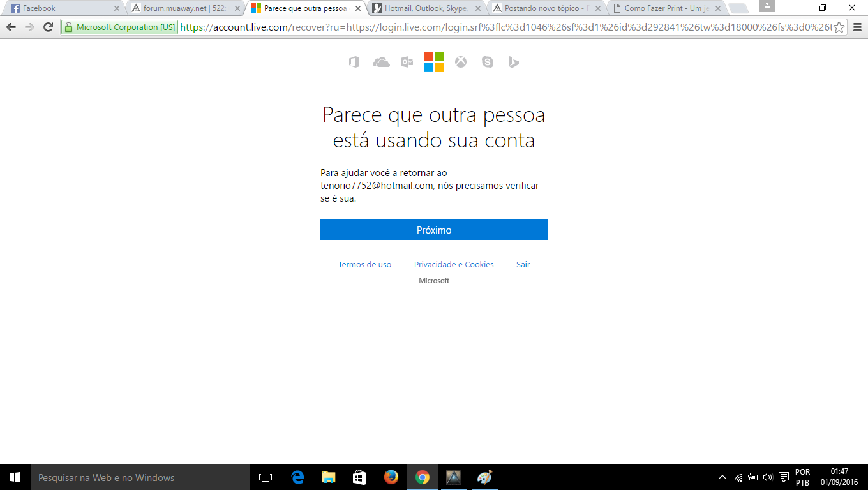Click the Office icon in header
Image resolution: width=868 pixels, height=490 pixels.
[x=354, y=62]
